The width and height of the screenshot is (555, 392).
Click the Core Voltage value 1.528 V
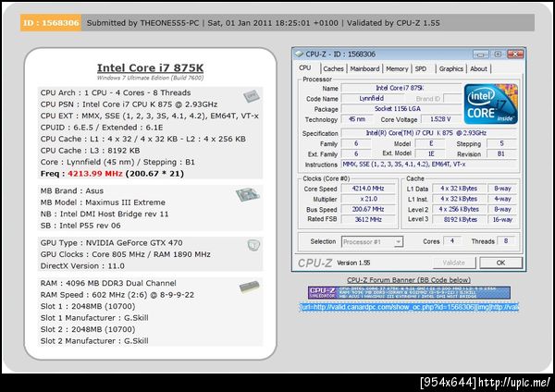coord(440,119)
